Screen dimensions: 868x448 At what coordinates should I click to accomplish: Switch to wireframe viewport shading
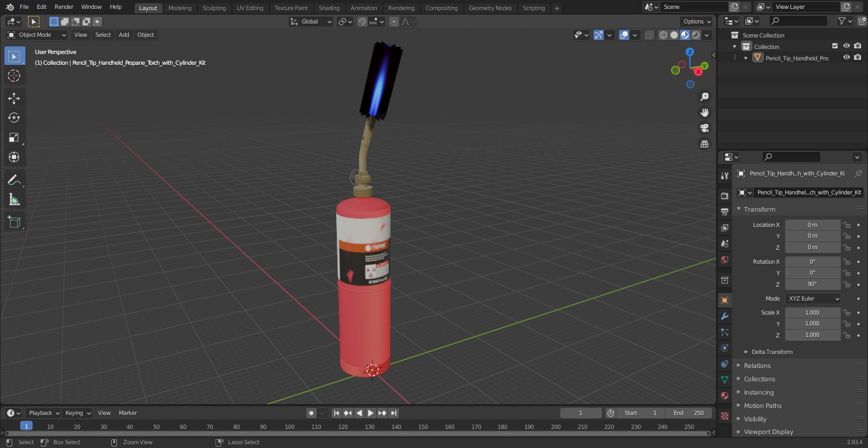click(663, 35)
